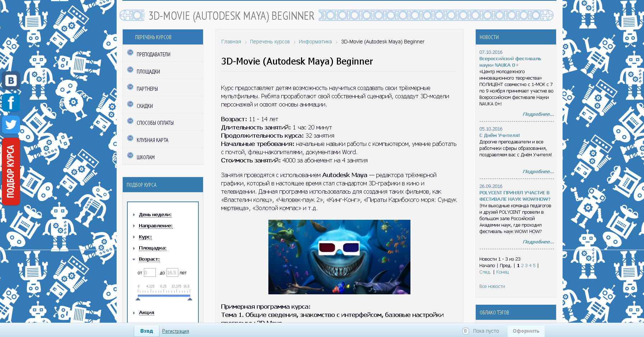The width and height of the screenshot is (644, 337).
Task: Expand the Площадка filter
Action: (x=152, y=248)
